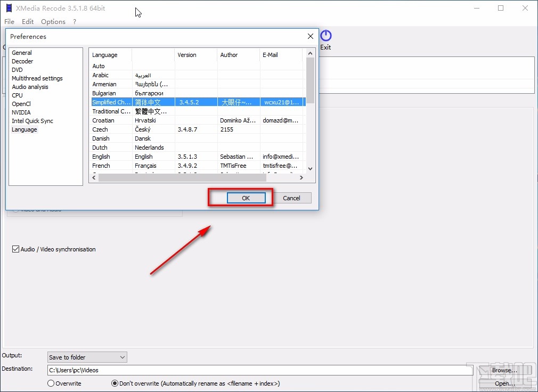This screenshot has width=538, height=392.
Task: Select the Multithread settings category
Action: click(37, 78)
